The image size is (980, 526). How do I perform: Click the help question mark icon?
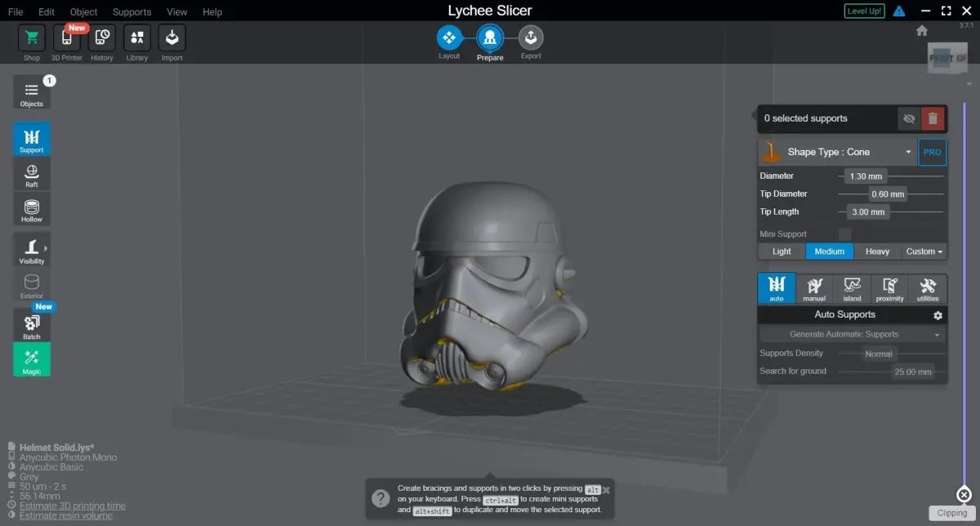point(380,498)
